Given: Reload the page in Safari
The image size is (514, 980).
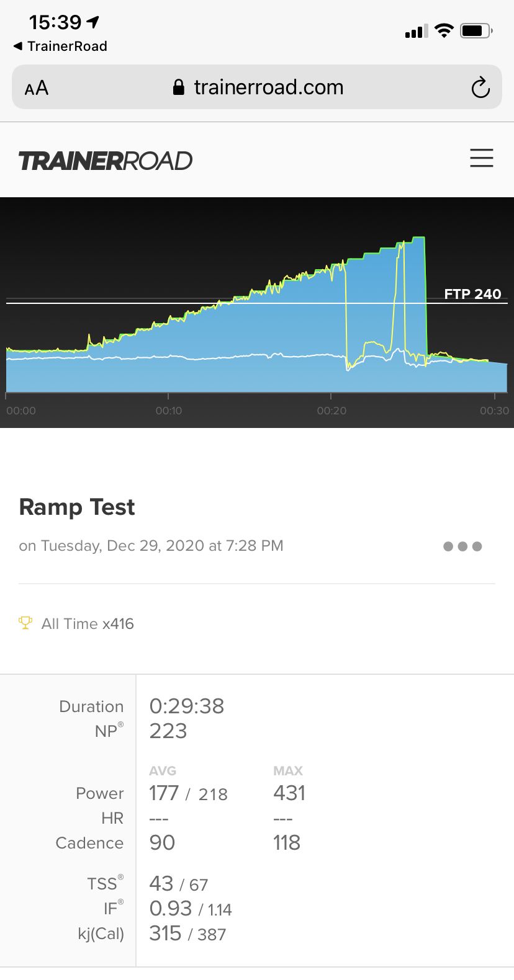Looking at the screenshot, I should [x=480, y=87].
